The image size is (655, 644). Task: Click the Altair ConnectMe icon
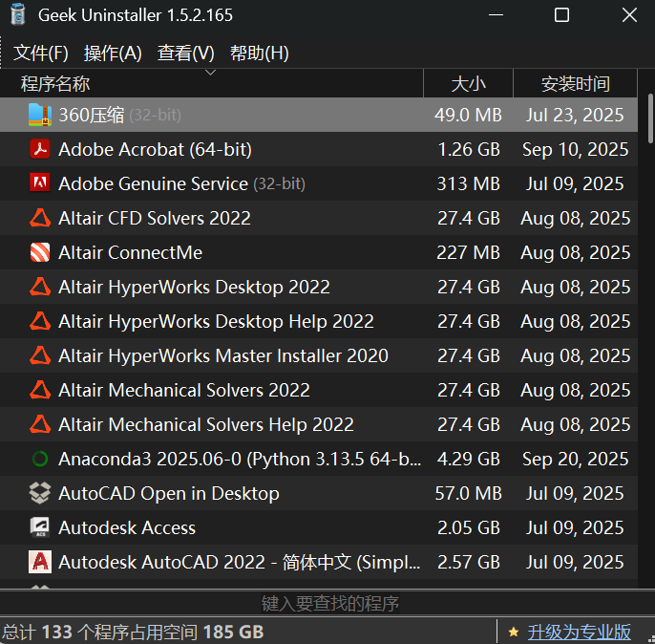[39, 252]
